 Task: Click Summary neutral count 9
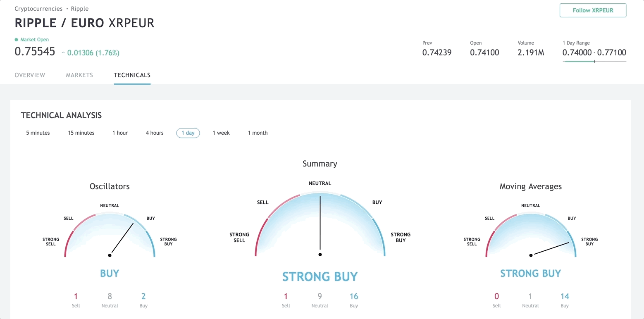[x=320, y=296]
